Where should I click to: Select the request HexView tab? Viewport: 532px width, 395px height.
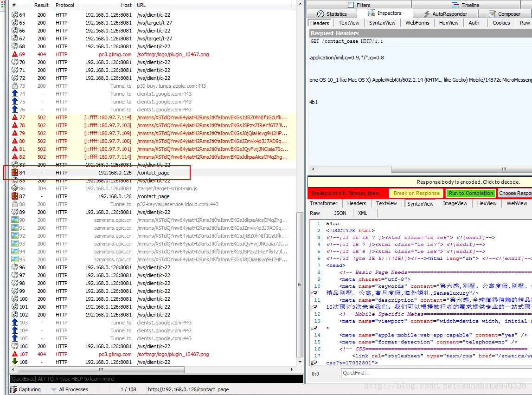click(x=449, y=23)
